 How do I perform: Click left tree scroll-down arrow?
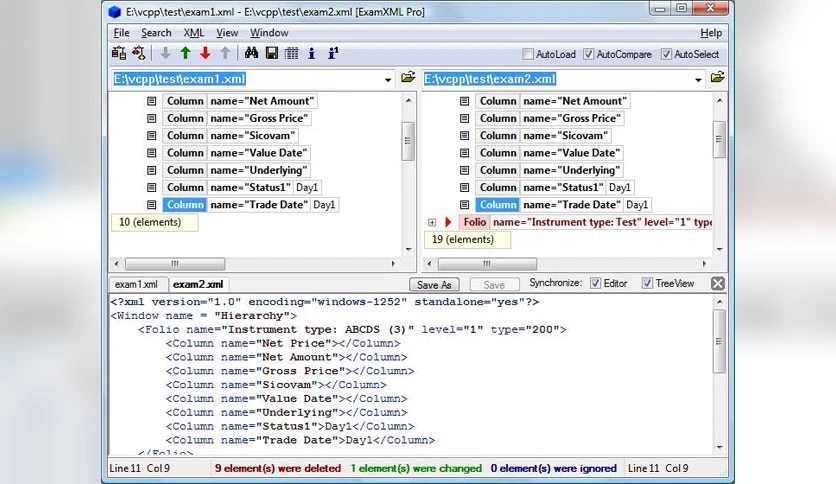tap(408, 249)
